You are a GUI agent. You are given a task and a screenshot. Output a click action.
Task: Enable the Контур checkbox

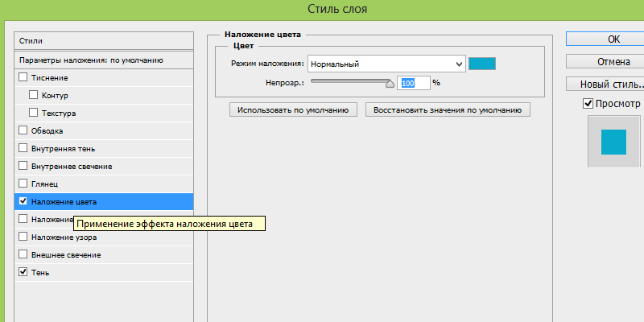pyautogui.click(x=34, y=95)
